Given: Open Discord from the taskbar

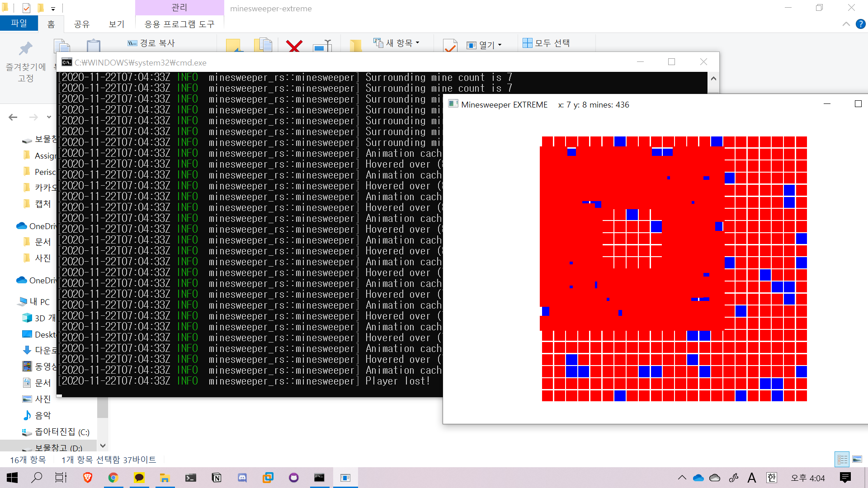Looking at the screenshot, I should [x=242, y=478].
